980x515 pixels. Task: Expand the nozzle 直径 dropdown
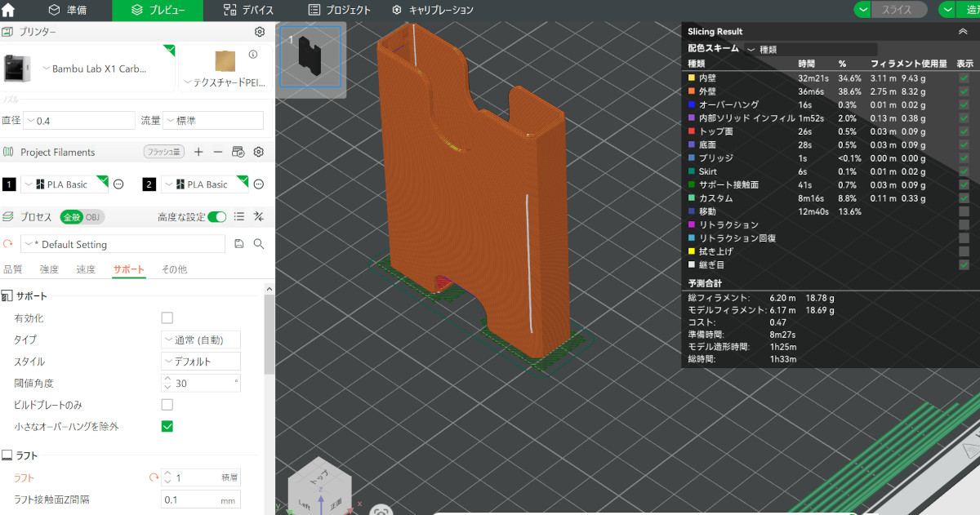click(x=78, y=120)
